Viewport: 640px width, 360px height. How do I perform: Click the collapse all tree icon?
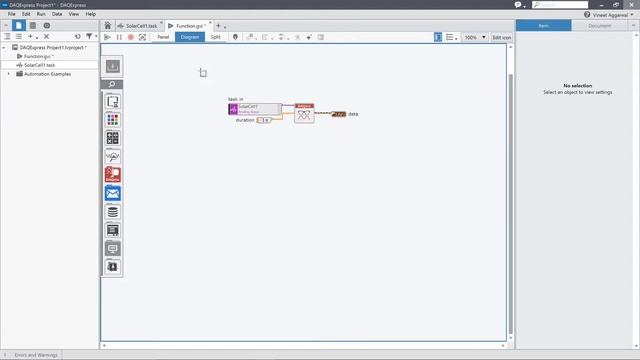[x=19, y=36]
